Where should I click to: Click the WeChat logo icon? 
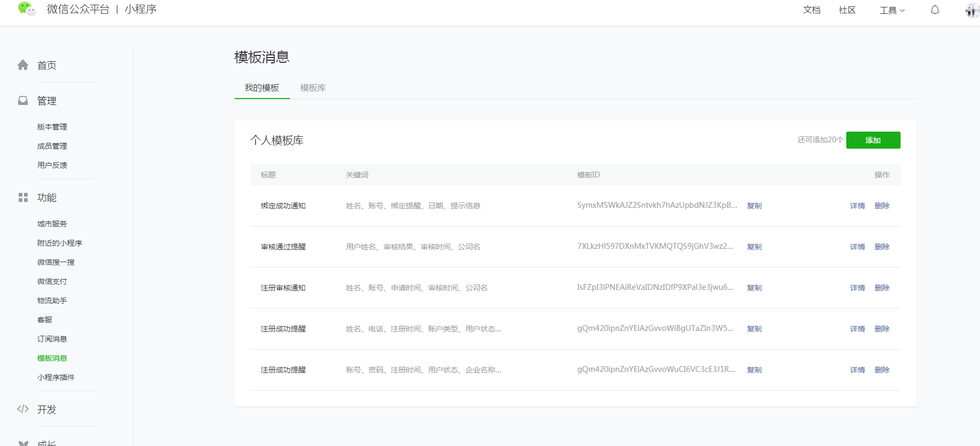coord(27,9)
